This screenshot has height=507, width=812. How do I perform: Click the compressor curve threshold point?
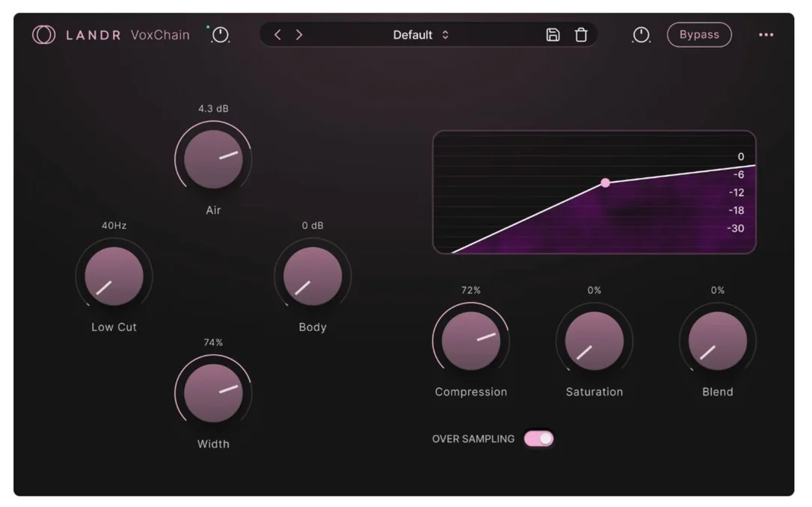605,182
